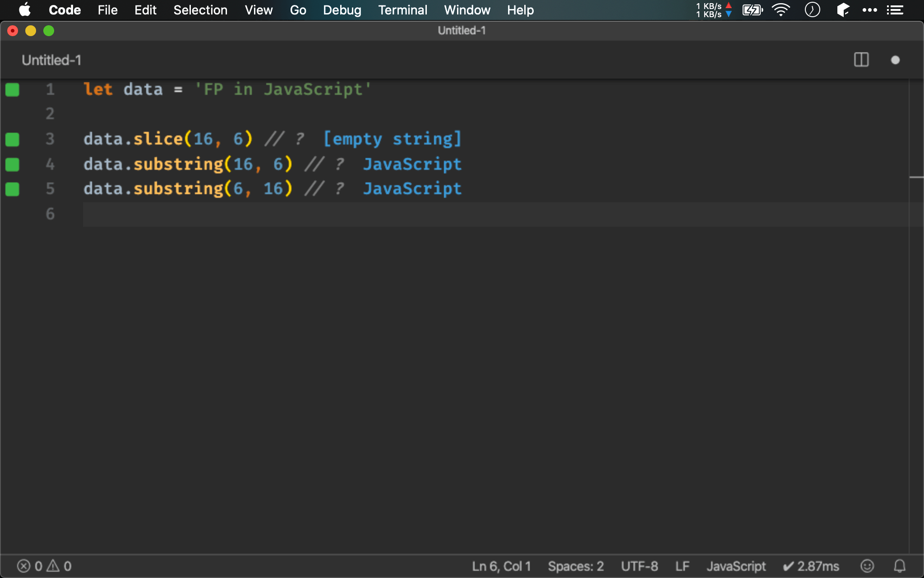Click the green coverage indicator on line 4
Viewport: 924px width, 578px height.
12,165
